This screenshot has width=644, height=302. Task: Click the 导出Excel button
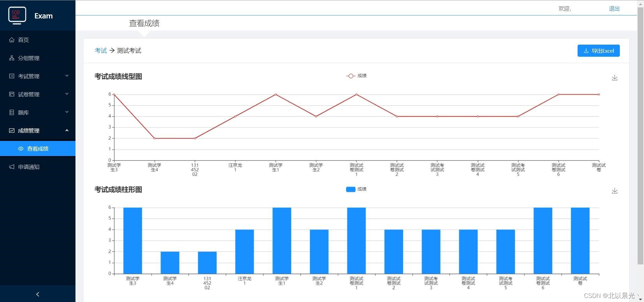598,51
